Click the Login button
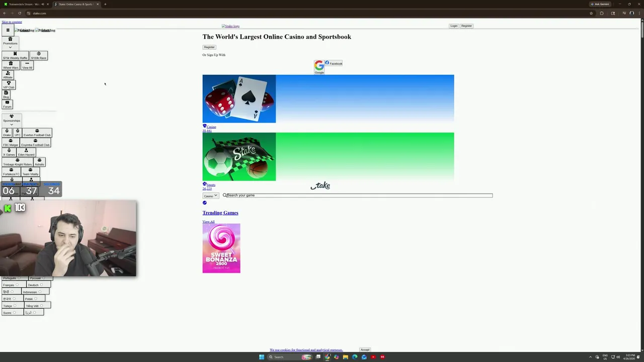 (454, 26)
